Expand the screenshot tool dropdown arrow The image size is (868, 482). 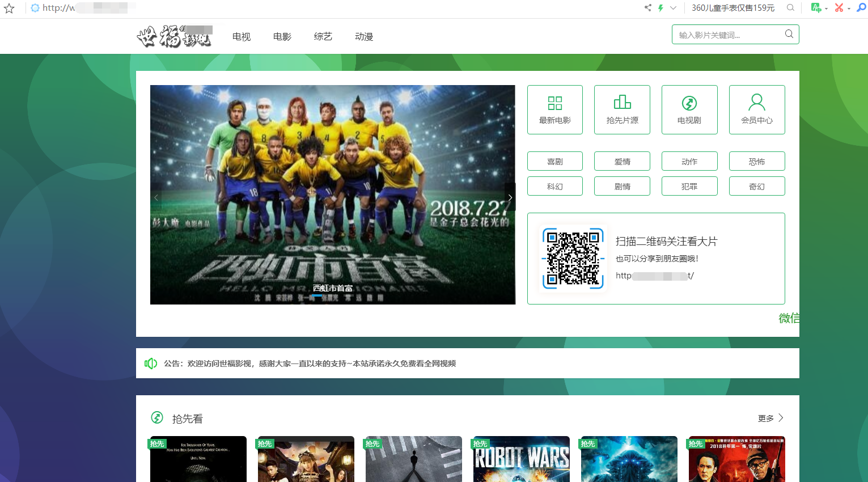[x=849, y=9]
